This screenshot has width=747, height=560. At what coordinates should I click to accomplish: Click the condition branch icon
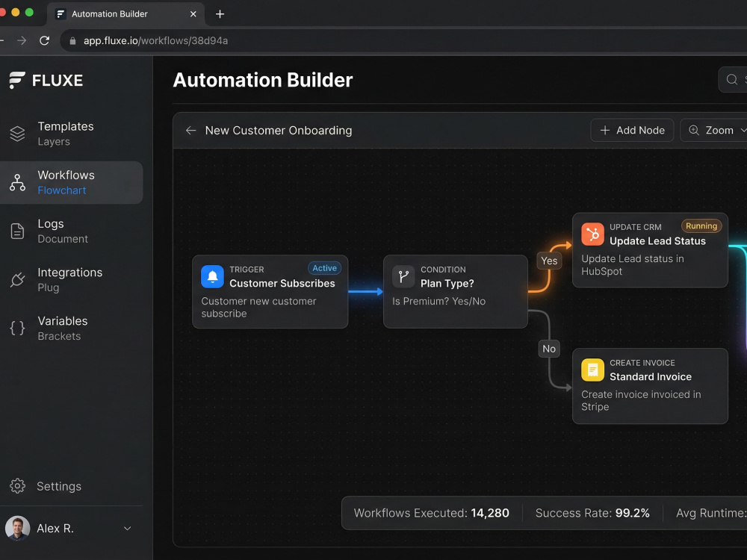click(x=403, y=276)
